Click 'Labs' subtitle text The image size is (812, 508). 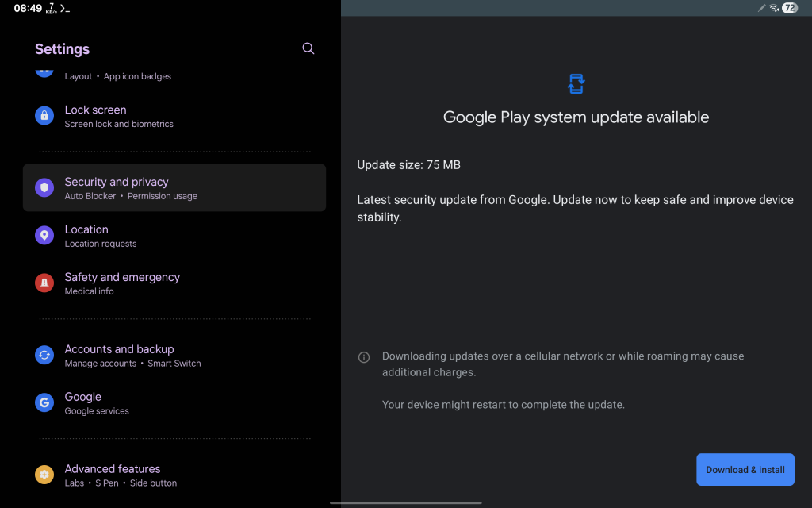74,483
